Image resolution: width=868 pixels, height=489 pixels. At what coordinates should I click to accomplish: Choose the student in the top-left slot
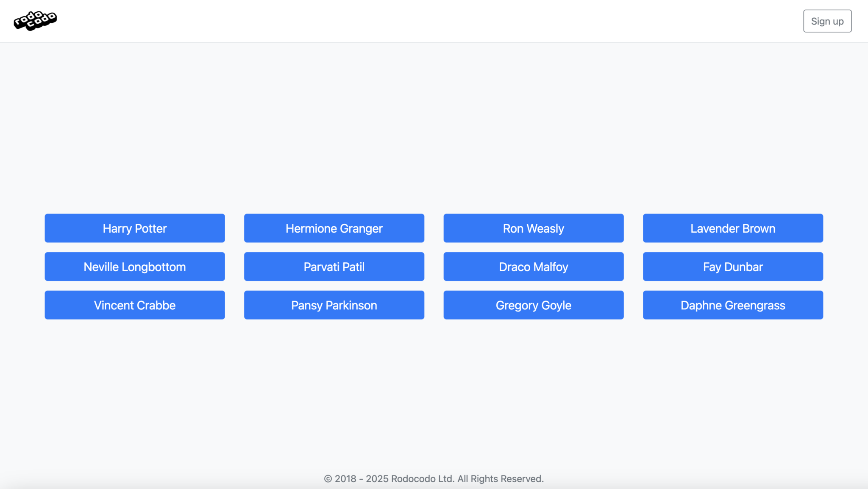click(134, 228)
